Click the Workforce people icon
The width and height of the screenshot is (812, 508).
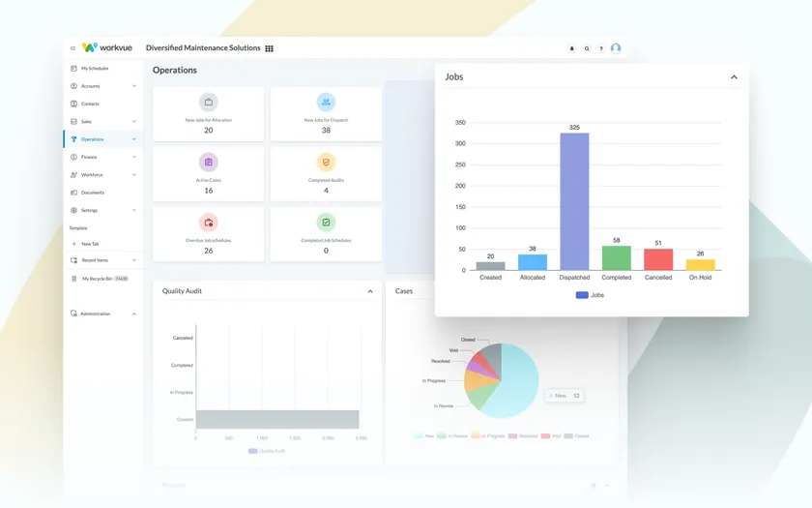pyautogui.click(x=73, y=175)
